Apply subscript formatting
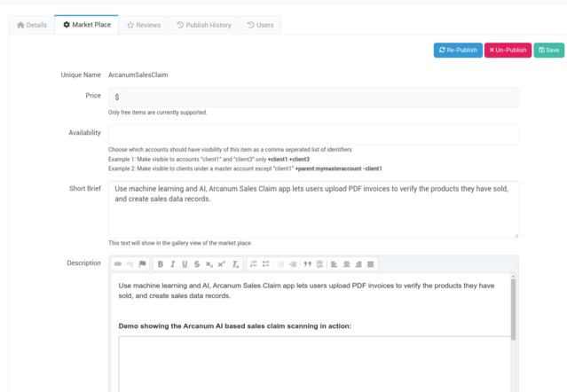The width and height of the screenshot is (567, 392). [x=209, y=264]
